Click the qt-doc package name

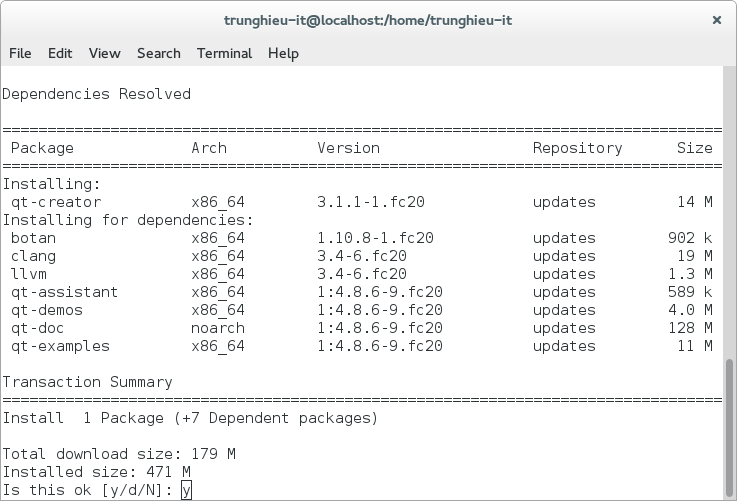point(37,328)
